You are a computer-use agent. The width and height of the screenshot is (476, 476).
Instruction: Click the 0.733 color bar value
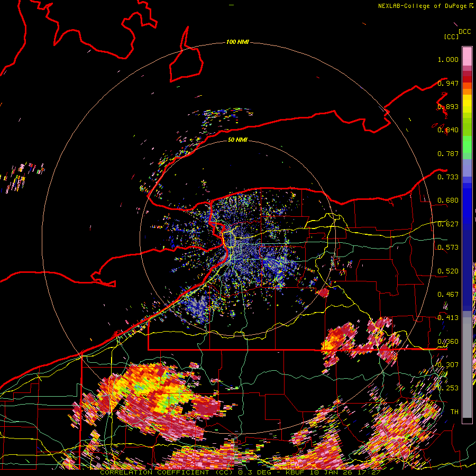(448, 177)
